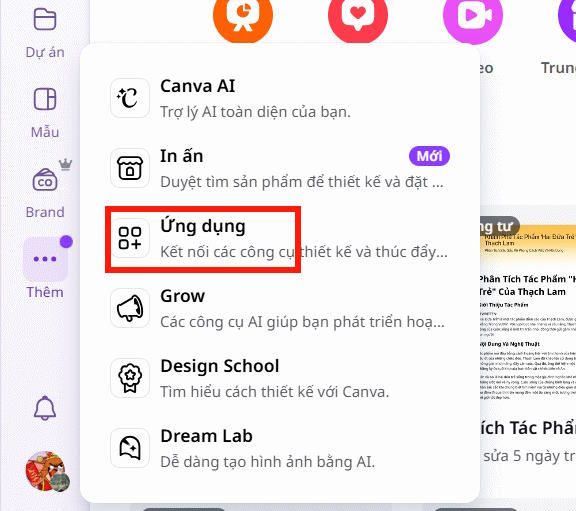This screenshot has height=511, width=576.
Task: Select the Dream Lab menu entry title
Action: (206, 436)
